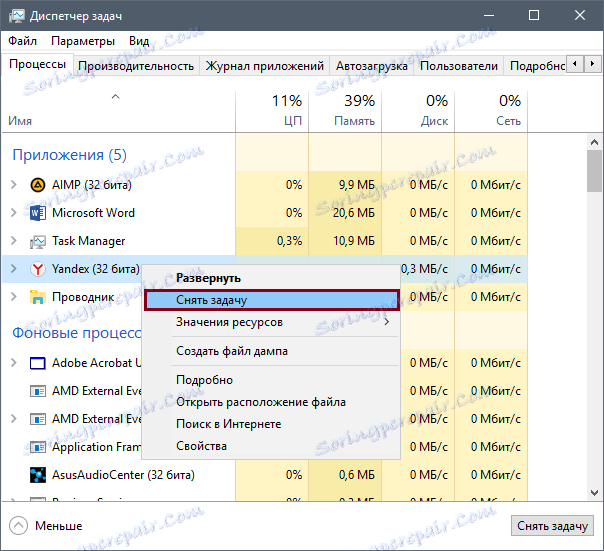This screenshot has width=604, height=551.
Task: Open the Подробности tab
Action: tap(537, 66)
